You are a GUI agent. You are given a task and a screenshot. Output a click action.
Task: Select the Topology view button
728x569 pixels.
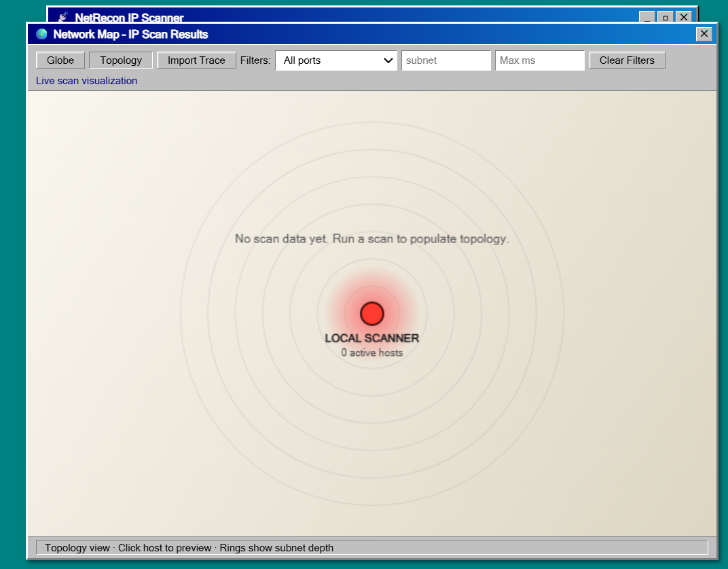coord(121,60)
